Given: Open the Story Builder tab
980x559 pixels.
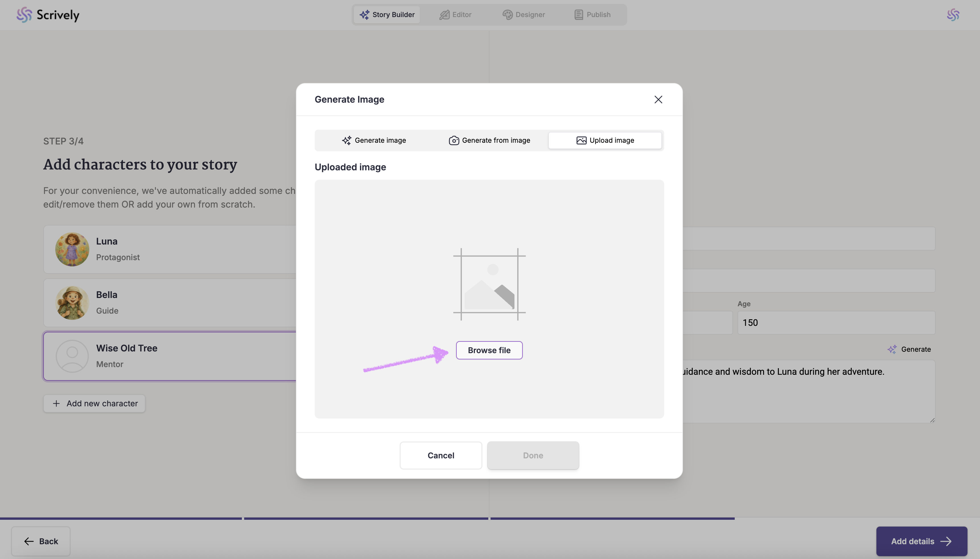Looking at the screenshot, I should [x=387, y=15].
